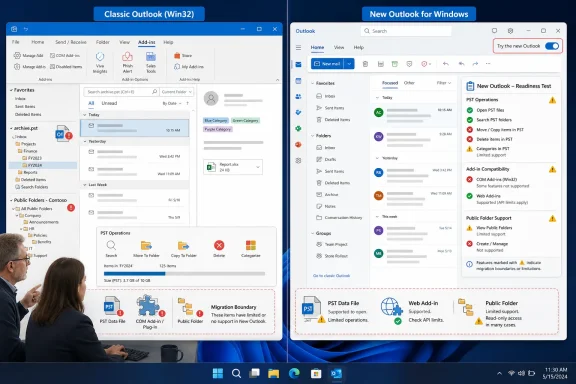
Task: Open the New mail dropdown arrow
Action: 349,64
